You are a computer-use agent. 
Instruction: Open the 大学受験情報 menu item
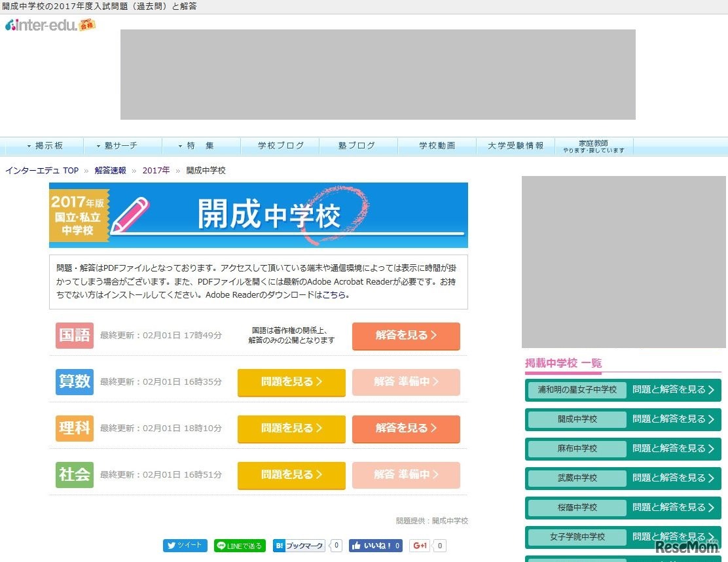tap(515, 145)
